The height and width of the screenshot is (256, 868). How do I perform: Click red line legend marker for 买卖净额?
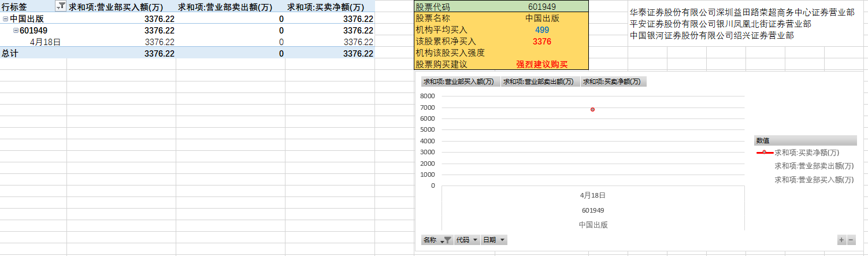tap(765, 153)
